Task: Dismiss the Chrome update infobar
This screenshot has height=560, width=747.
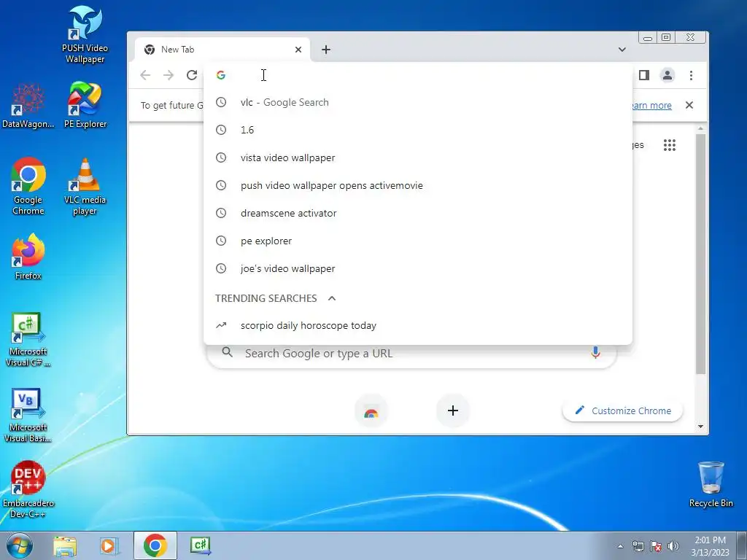Action: coord(689,105)
